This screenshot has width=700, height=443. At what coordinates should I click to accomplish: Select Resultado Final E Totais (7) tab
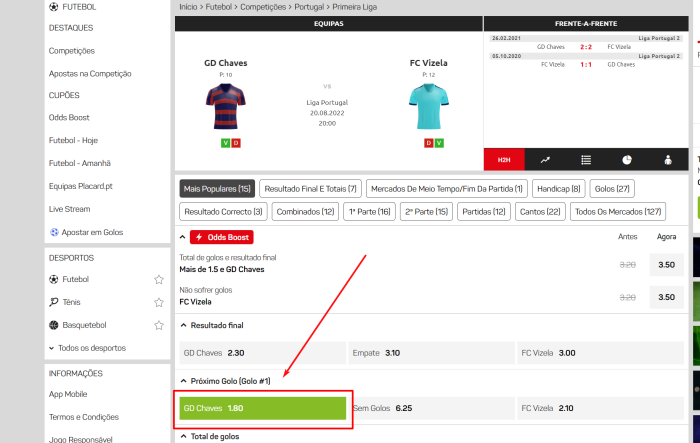pos(311,189)
